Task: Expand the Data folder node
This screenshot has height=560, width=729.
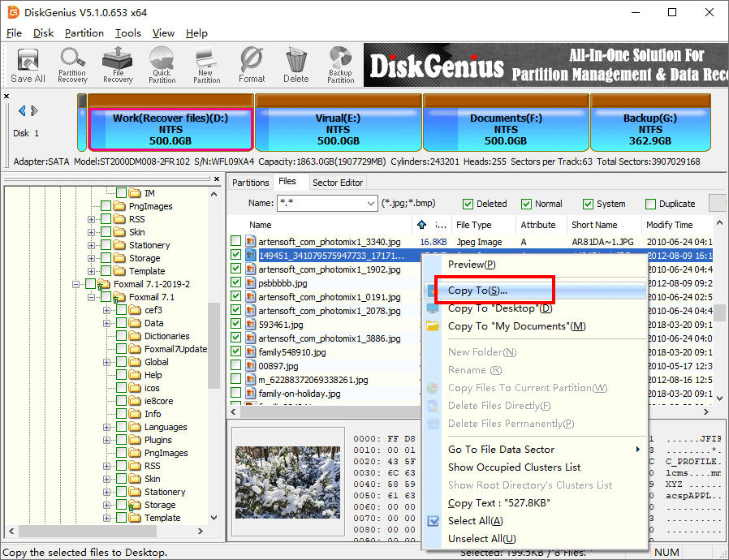Action: point(106,323)
